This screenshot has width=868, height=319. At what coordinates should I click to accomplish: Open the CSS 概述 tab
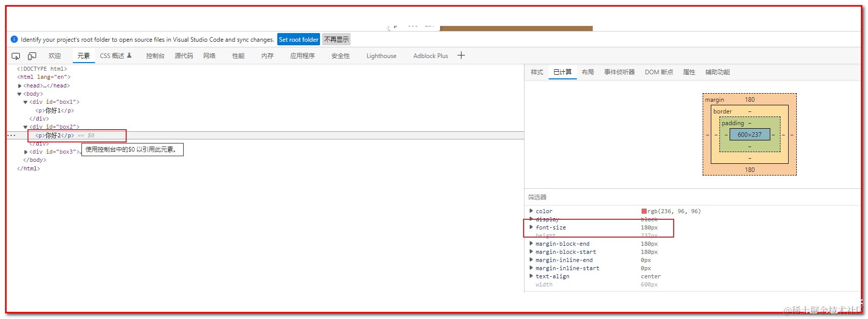click(x=112, y=56)
